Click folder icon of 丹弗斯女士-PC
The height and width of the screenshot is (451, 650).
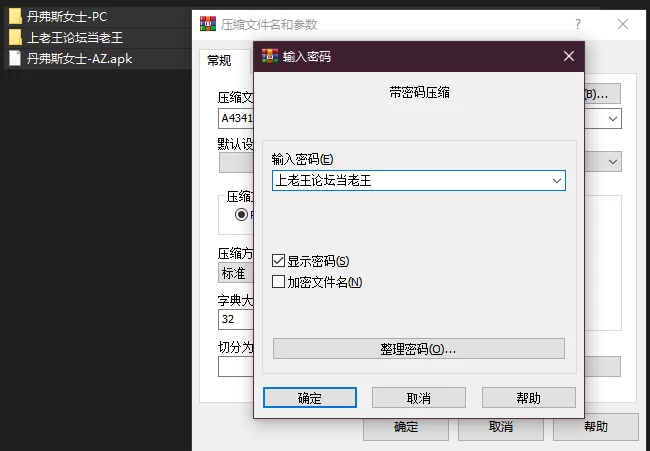[x=15, y=17]
